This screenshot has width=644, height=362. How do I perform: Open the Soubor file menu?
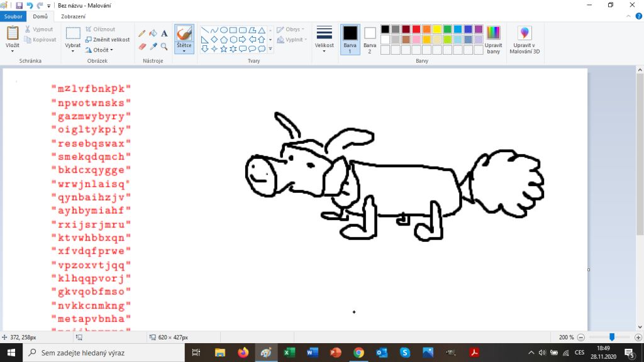(x=13, y=16)
